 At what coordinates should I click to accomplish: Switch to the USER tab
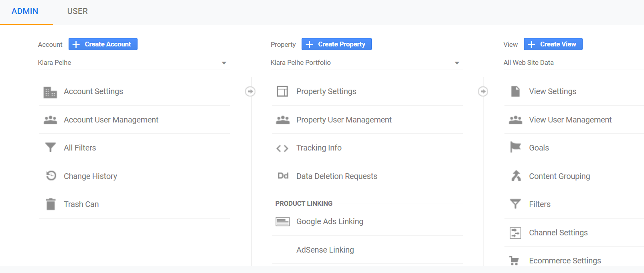coord(77,11)
